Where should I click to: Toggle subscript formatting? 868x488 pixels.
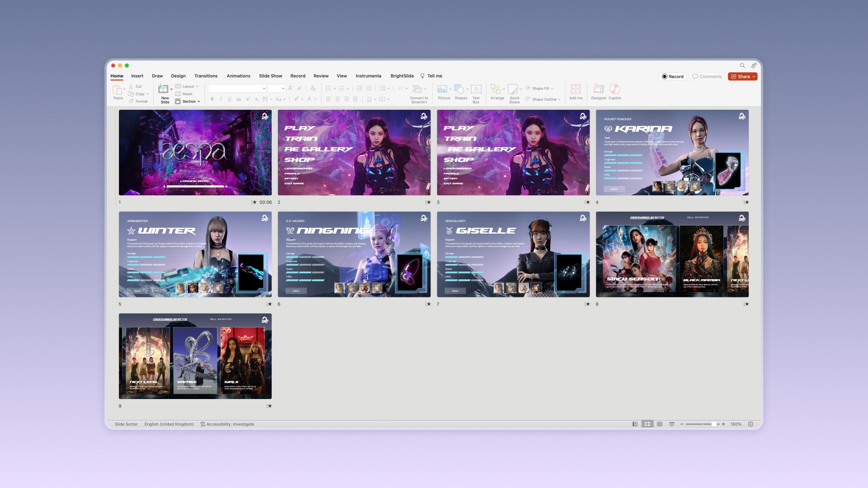coord(256,99)
